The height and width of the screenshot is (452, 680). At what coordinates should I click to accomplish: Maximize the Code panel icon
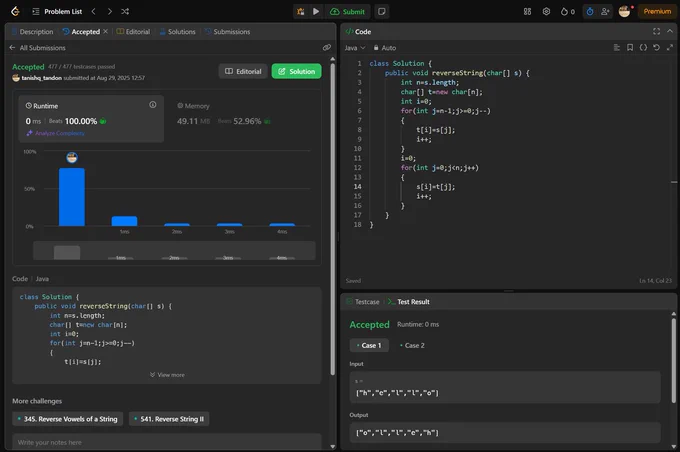[x=657, y=31]
